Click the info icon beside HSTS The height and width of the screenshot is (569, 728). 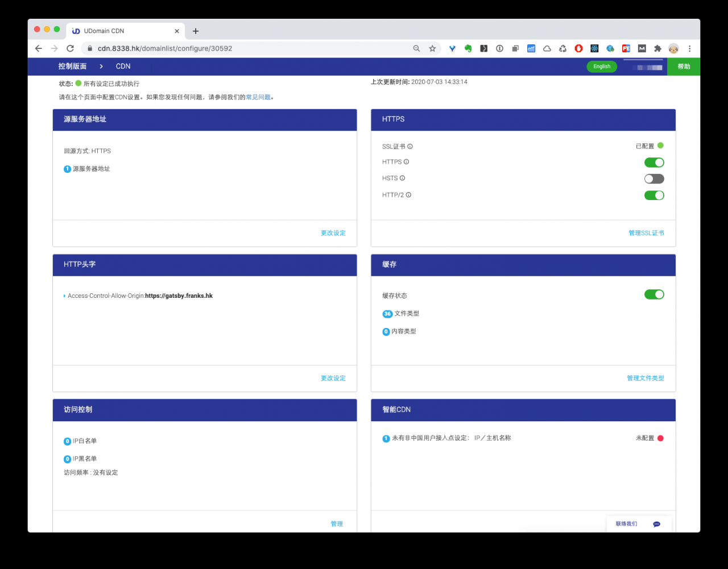[402, 178]
